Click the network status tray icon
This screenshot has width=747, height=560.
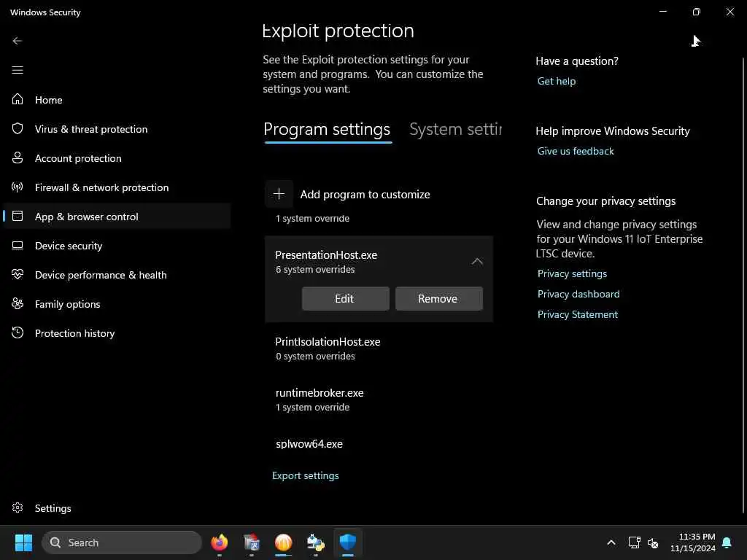pos(634,542)
